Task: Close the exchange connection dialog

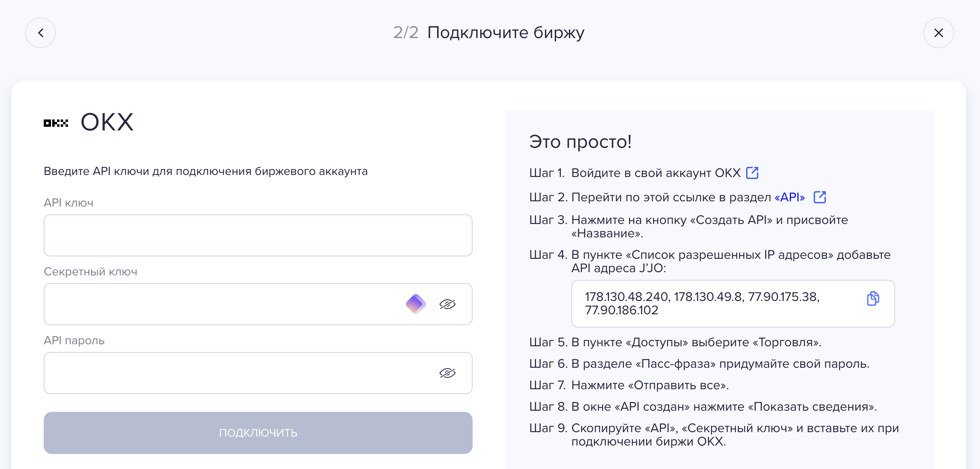Action: [938, 33]
